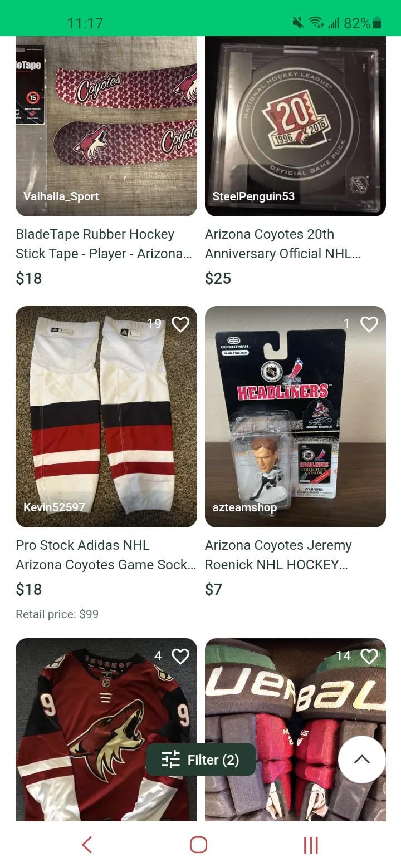Open the BladeTape hockey stick tape photo
401x868 pixels.
[x=106, y=122]
